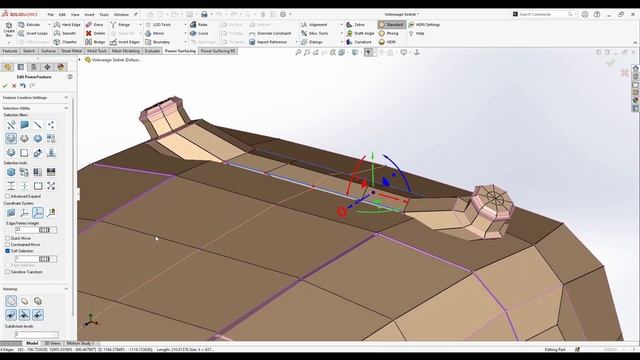Show Curvature display

[x=359, y=42]
